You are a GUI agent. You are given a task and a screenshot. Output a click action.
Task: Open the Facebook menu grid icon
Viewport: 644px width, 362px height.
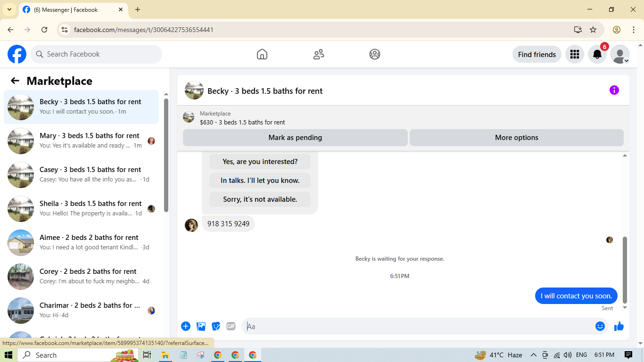click(x=574, y=54)
